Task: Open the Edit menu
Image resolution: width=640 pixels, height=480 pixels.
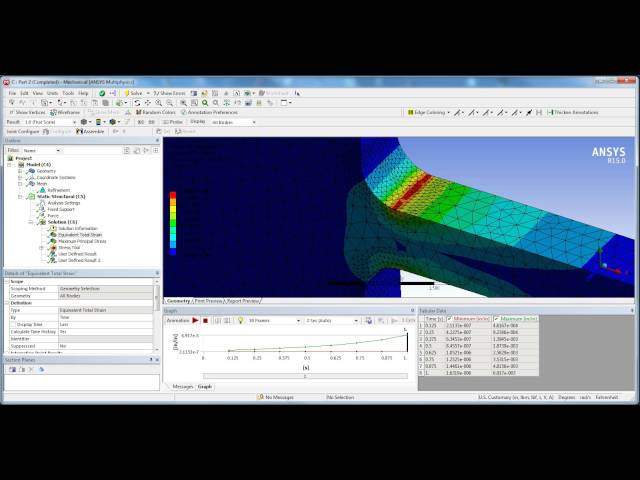Action: coord(24,93)
